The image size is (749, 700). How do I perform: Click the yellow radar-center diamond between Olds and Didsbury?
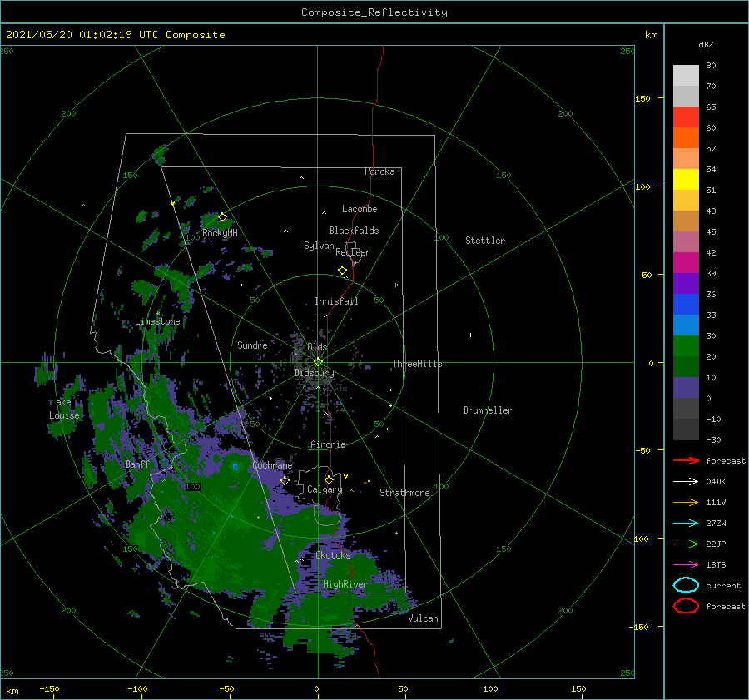318,362
